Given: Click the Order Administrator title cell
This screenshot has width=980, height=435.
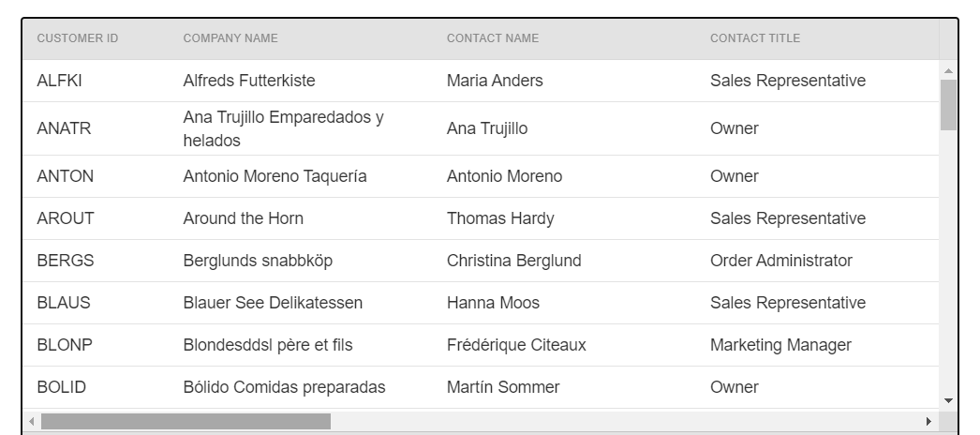Looking at the screenshot, I should (x=781, y=261).
